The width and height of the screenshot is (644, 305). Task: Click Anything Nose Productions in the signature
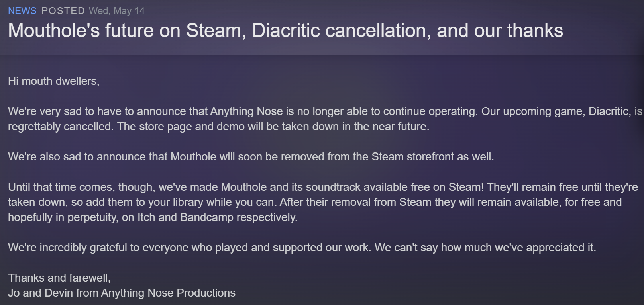[168, 293]
